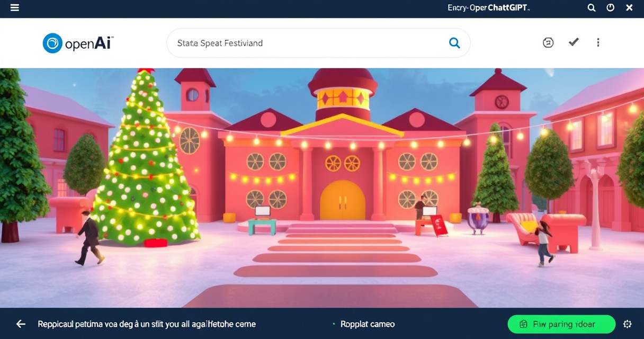Focus the Stata Speat Festiviand search field

click(318, 43)
